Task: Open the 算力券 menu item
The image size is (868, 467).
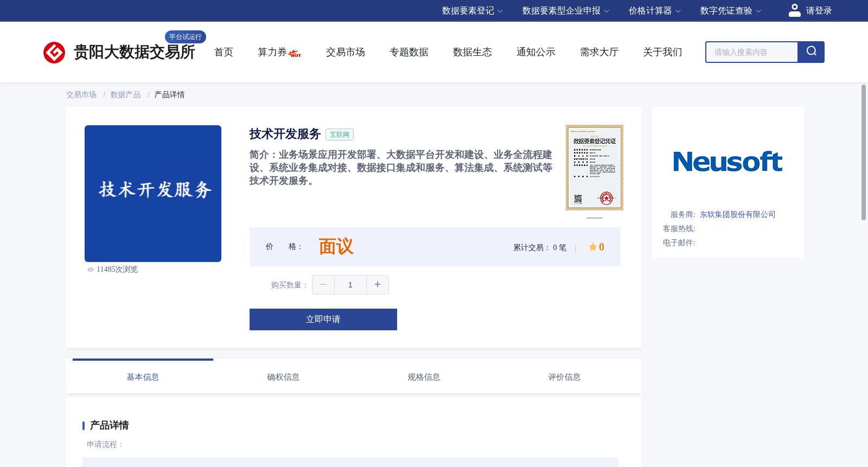Action: pos(272,52)
